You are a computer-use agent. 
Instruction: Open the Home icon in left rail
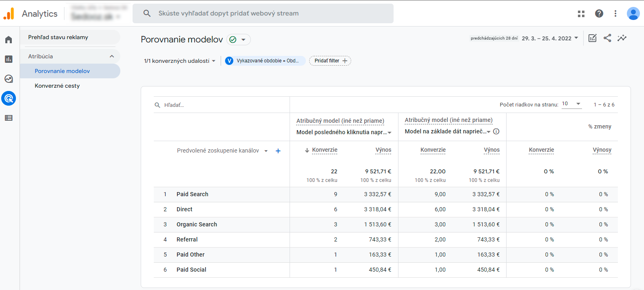point(9,40)
